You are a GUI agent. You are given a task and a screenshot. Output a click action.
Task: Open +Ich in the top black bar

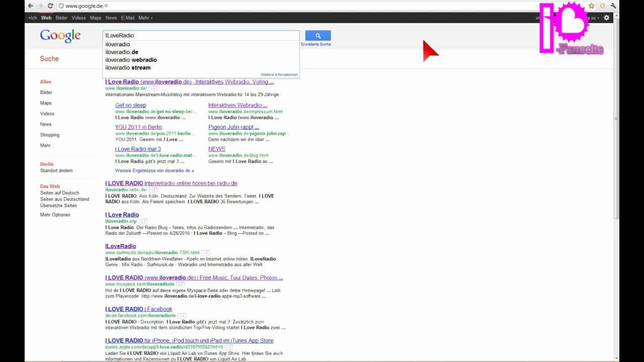(32, 18)
